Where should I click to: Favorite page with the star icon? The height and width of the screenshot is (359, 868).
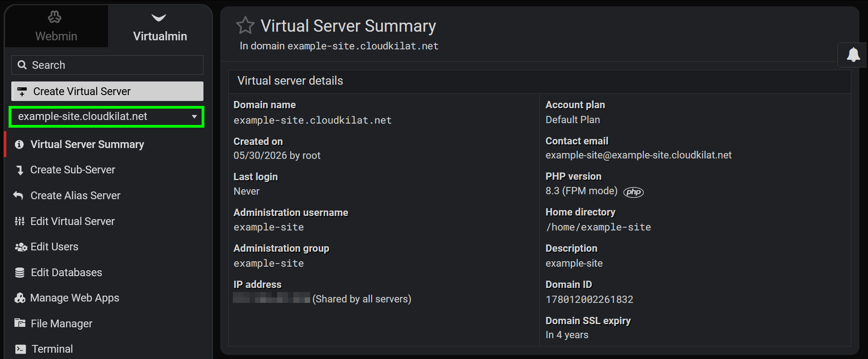click(x=245, y=25)
